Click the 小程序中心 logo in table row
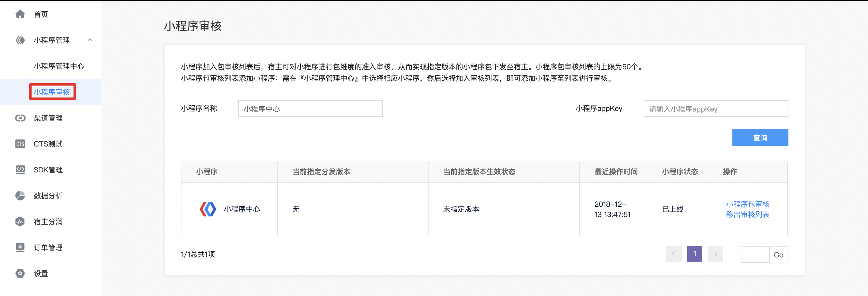This screenshot has width=868, height=296. click(208, 209)
